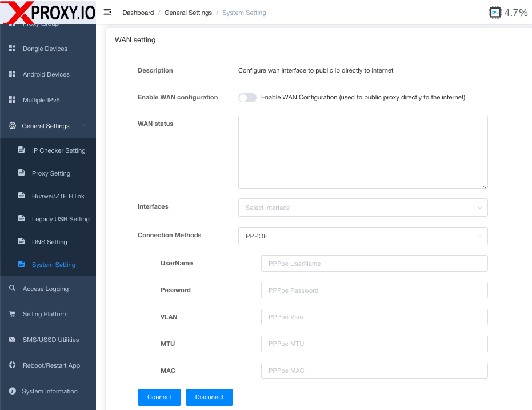Viewport: 532px width, 410px height.
Task: Open SMS/USSD Utilities menu item
Action: (48, 340)
